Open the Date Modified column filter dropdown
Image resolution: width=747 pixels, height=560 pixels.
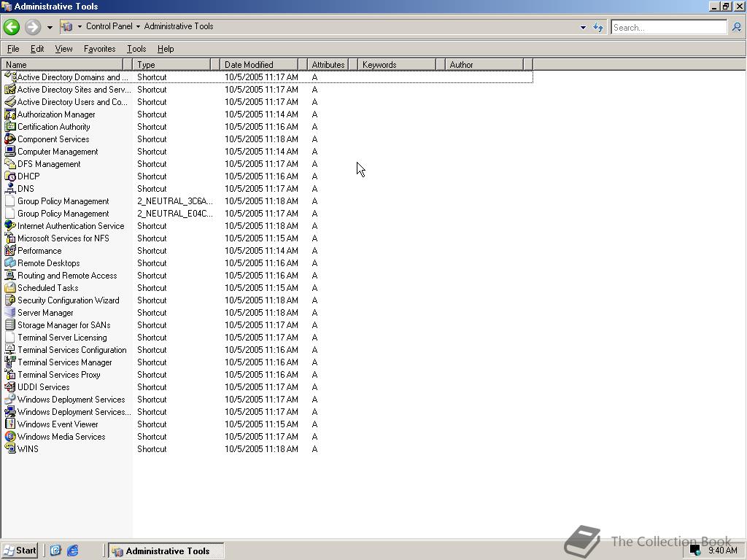(x=303, y=64)
